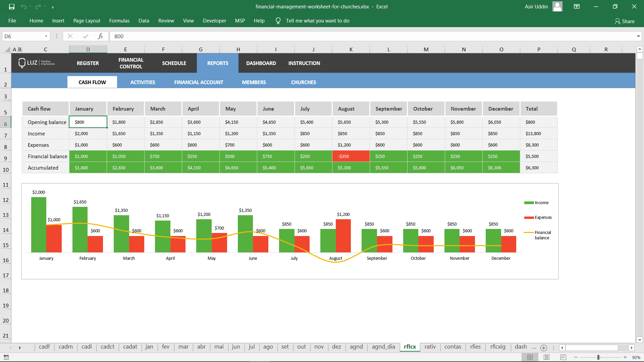Switch to the Formulas ribbon tab
This screenshot has width=644, height=362.
(119, 20)
